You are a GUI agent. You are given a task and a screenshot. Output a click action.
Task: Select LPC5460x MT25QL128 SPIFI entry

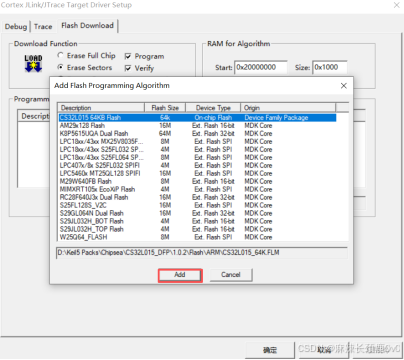coord(197,173)
